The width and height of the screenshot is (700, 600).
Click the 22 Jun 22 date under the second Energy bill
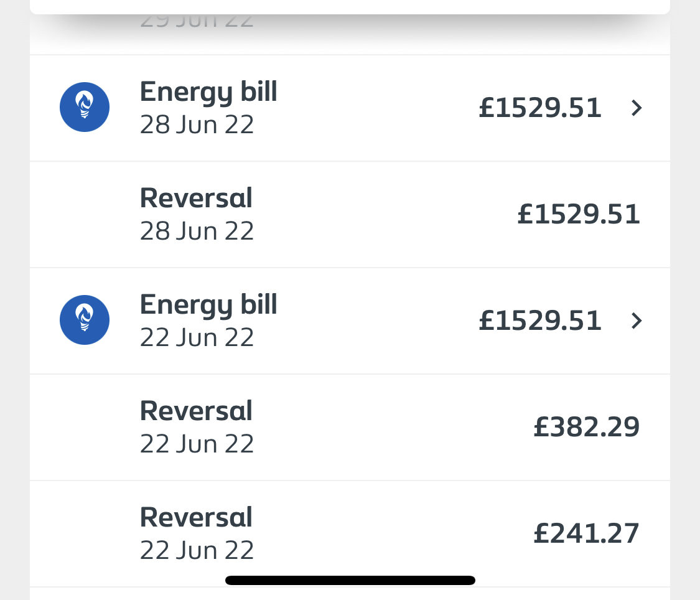click(x=197, y=338)
